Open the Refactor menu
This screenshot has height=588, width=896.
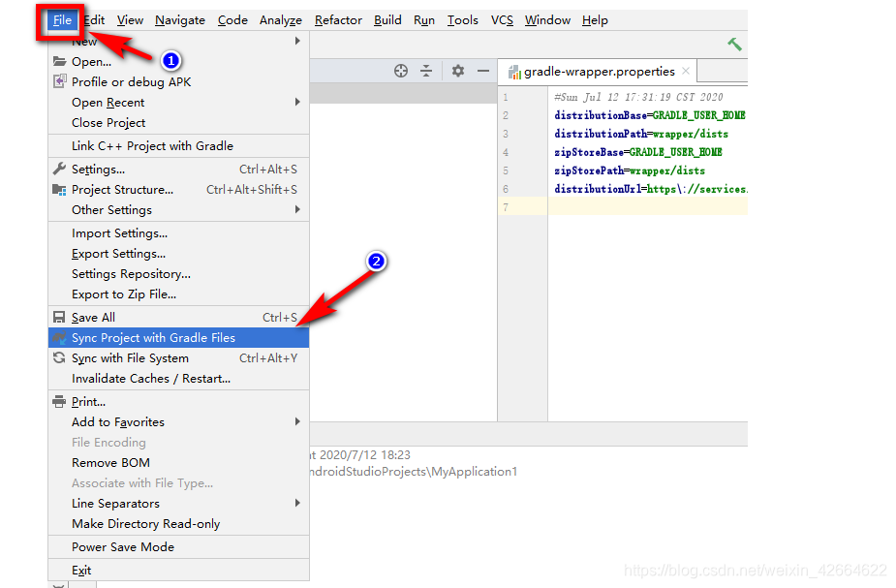coord(338,20)
